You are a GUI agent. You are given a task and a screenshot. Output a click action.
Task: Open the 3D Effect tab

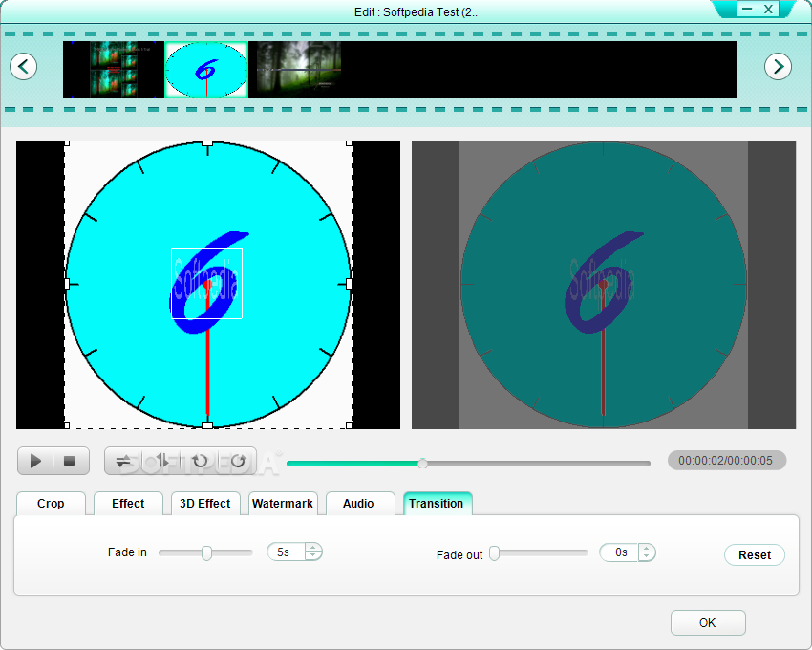pyautogui.click(x=205, y=504)
